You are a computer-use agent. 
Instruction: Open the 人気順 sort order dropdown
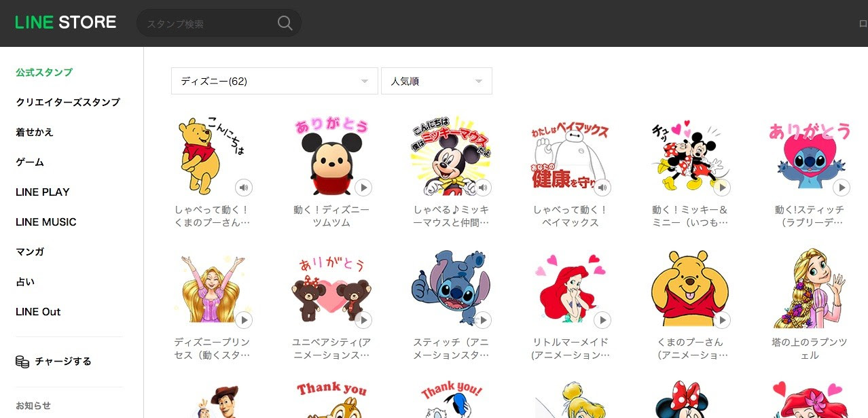[436, 80]
